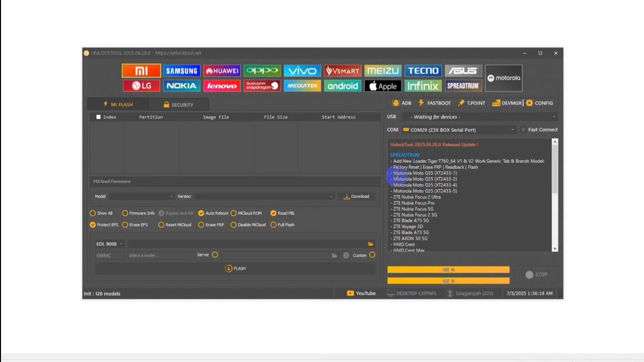This screenshot has height=362, width=644.
Task: Select the Lenovo brand icon
Action: tap(222, 86)
